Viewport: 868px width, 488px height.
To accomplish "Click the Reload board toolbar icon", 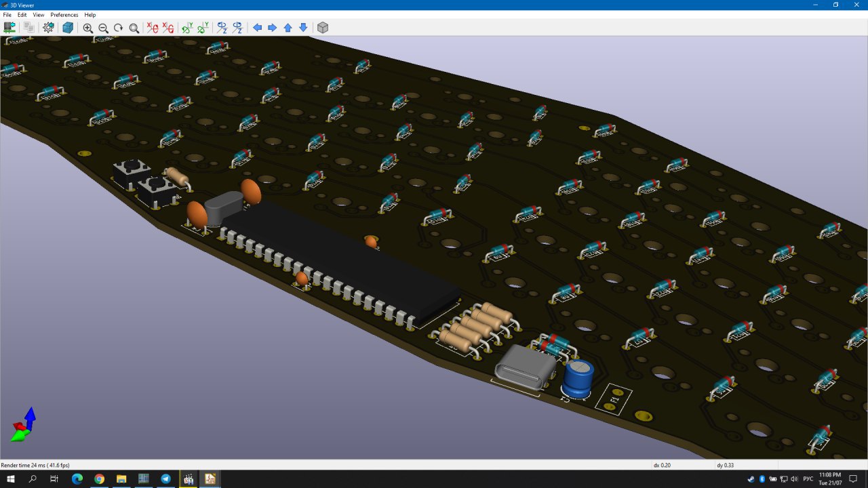I will point(9,28).
